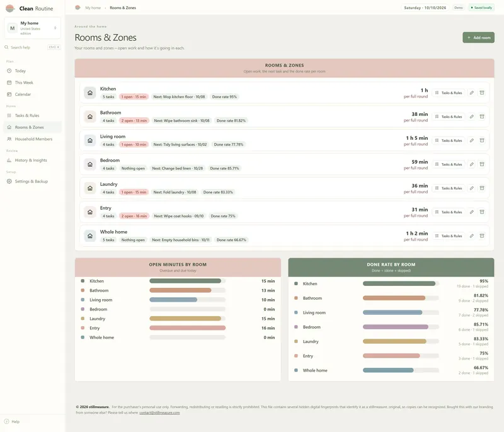Click My home in the breadcrumb
Viewport: 504px width, 432px height.
(93, 8)
